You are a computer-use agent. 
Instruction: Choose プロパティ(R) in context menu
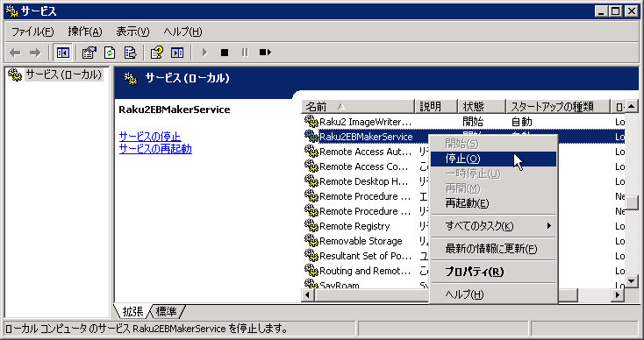pyautogui.click(x=493, y=272)
